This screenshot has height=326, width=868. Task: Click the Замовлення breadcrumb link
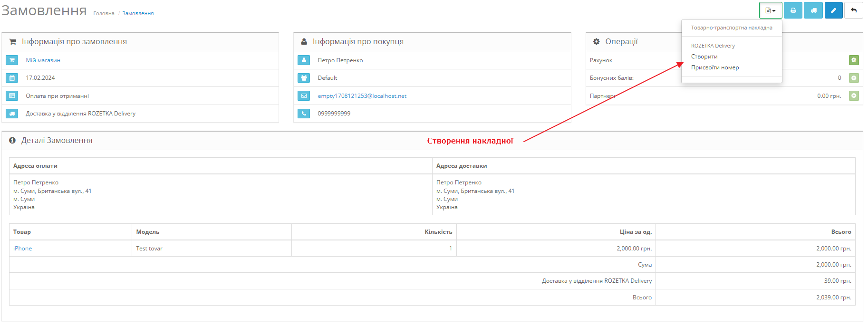coord(138,13)
